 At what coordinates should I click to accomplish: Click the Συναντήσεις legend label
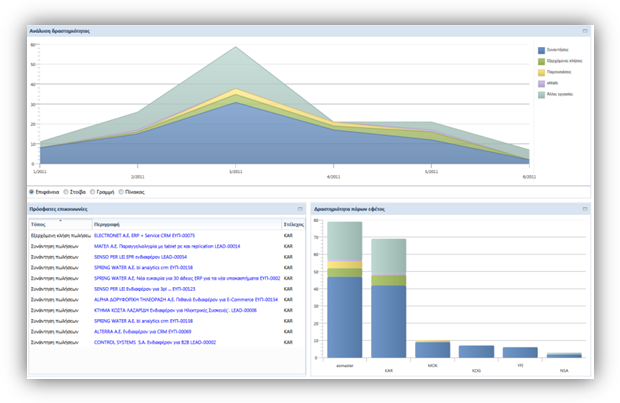click(x=558, y=50)
